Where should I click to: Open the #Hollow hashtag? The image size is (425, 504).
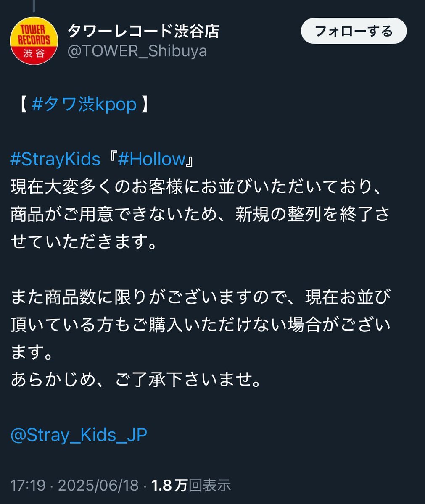(152, 160)
